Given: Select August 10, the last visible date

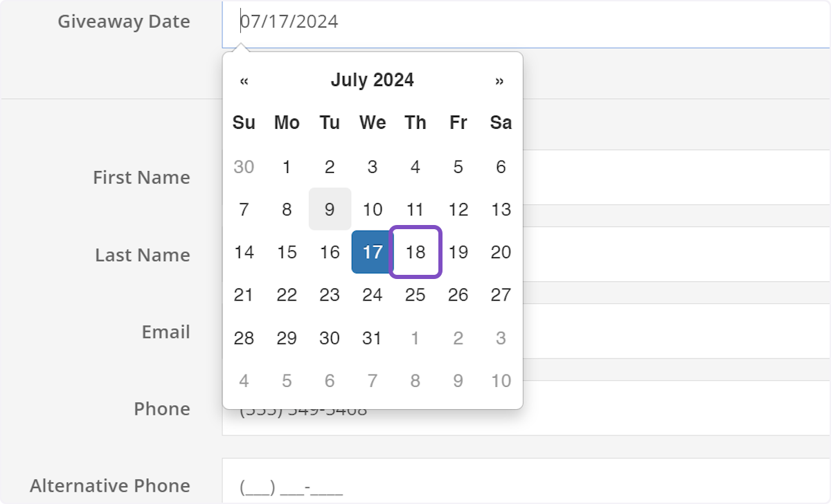Looking at the screenshot, I should 500,380.
